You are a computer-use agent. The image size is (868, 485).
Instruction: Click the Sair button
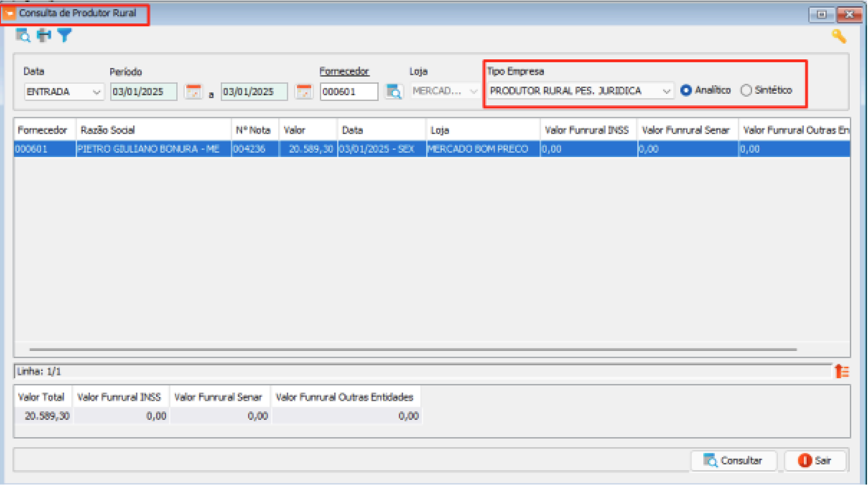tap(815, 461)
